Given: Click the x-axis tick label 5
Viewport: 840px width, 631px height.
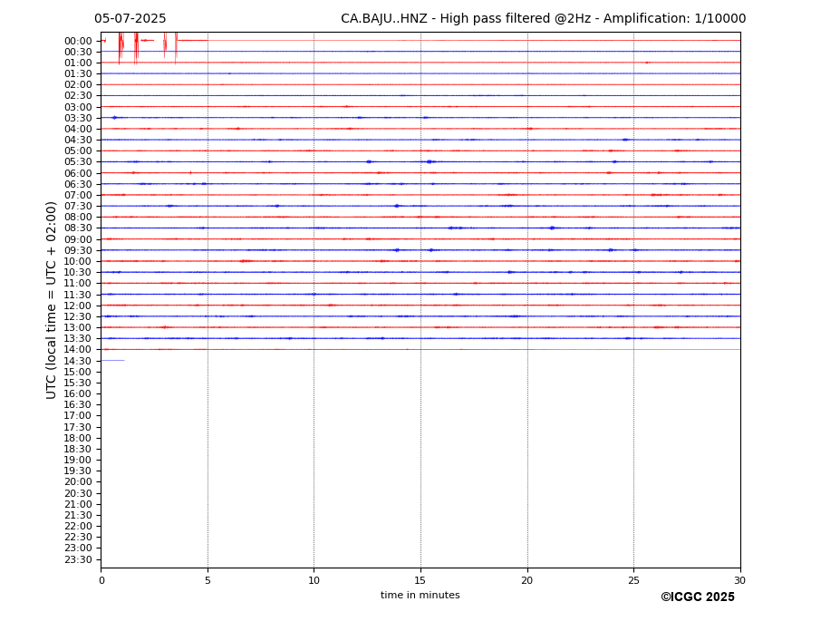Looking at the screenshot, I should coord(208,580).
